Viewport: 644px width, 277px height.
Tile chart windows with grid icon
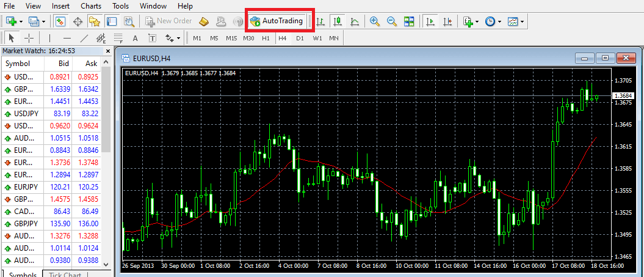click(x=408, y=21)
